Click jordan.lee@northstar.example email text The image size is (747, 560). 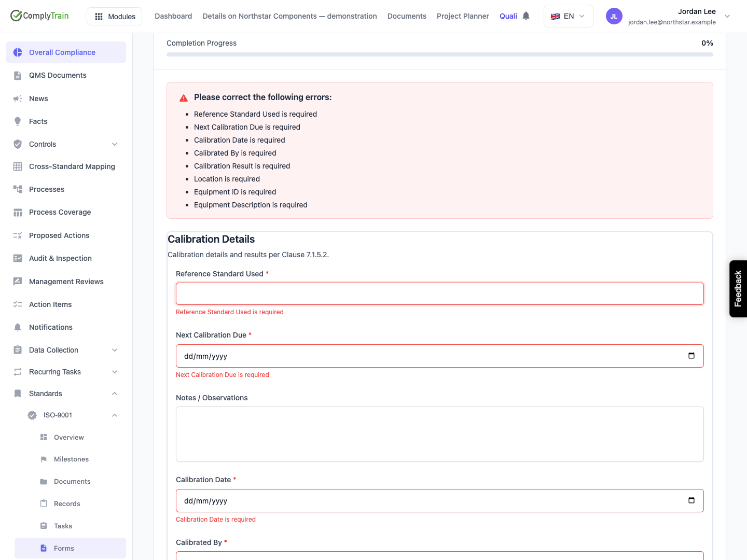(672, 22)
